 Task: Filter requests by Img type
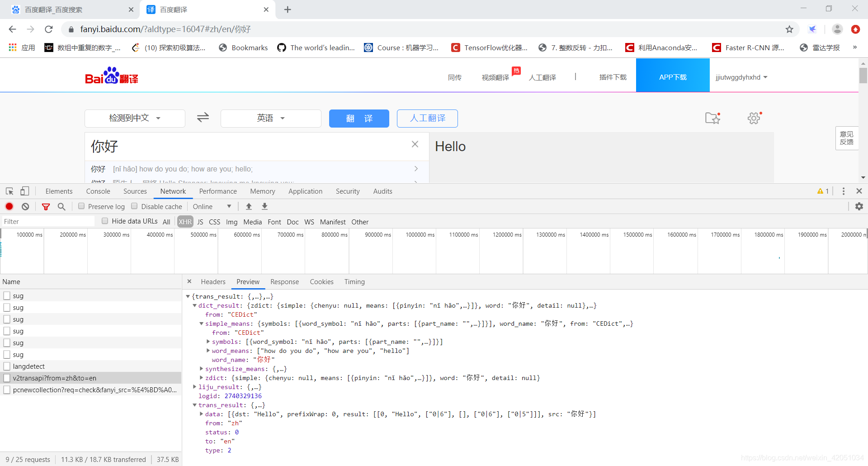click(232, 222)
